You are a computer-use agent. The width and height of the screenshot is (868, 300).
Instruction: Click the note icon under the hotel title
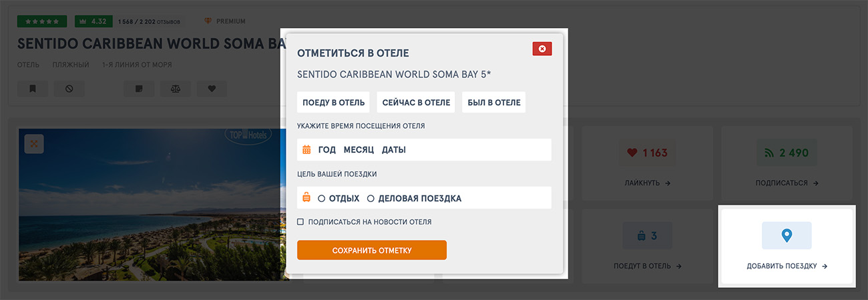click(x=139, y=89)
